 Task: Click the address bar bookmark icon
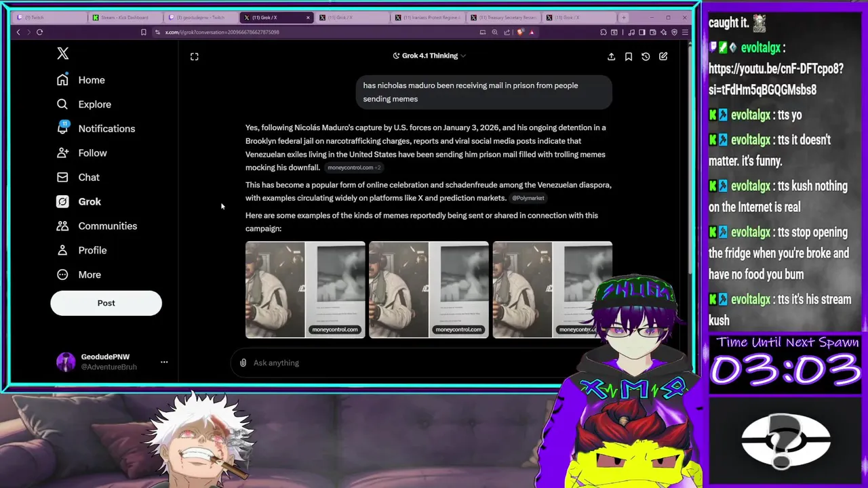tap(143, 32)
